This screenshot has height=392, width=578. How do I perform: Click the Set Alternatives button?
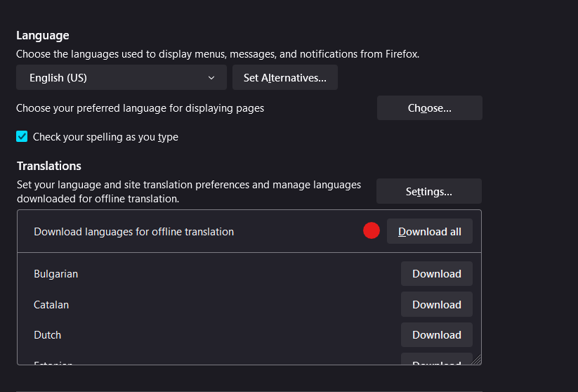pyautogui.click(x=284, y=78)
